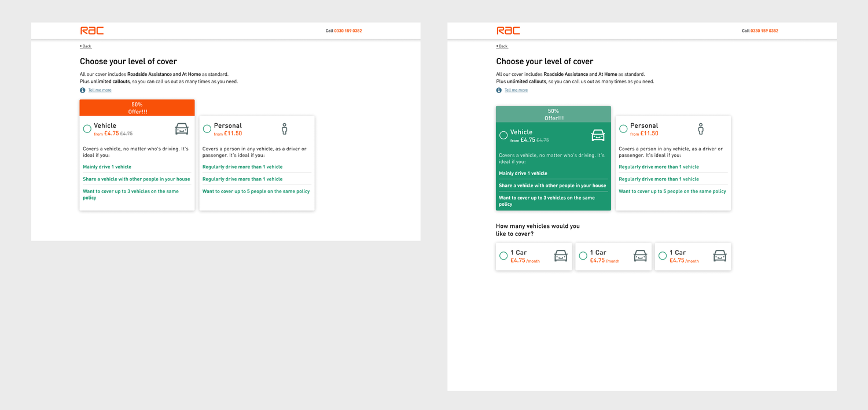Select the Personal radio button in the right mockup
Screen dimensions: 868x410
[623, 129]
